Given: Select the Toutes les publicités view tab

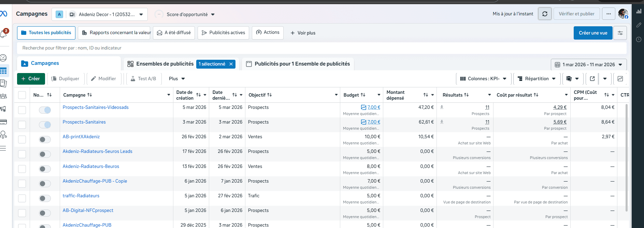Looking at the screenshot, I should point(46,33).
